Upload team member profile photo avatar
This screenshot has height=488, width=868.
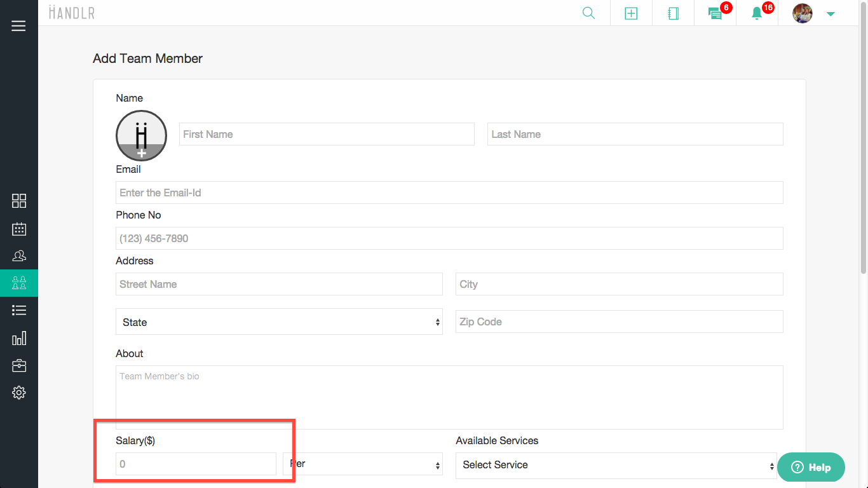141,135
